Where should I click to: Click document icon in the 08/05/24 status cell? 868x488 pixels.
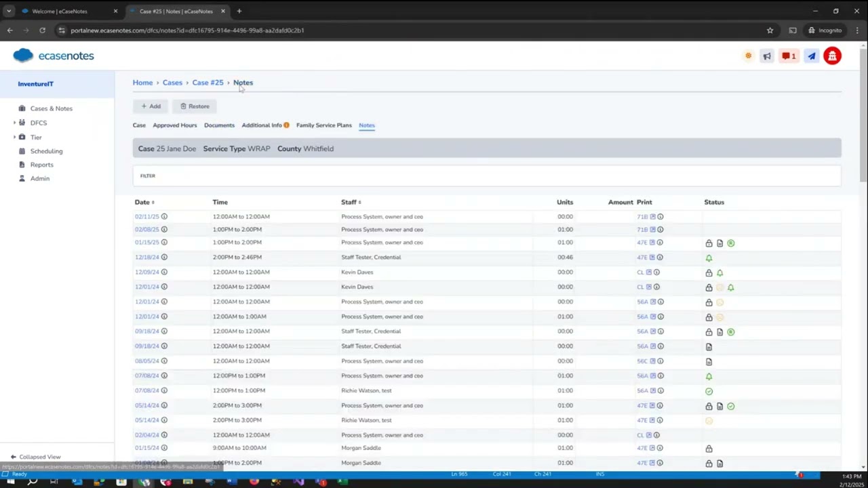coord(709,362)
